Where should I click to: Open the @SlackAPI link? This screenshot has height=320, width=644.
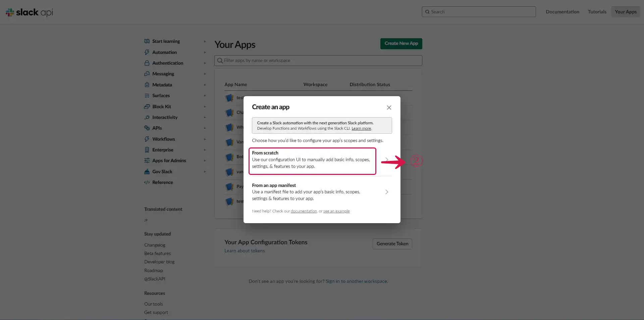(155, 279)
